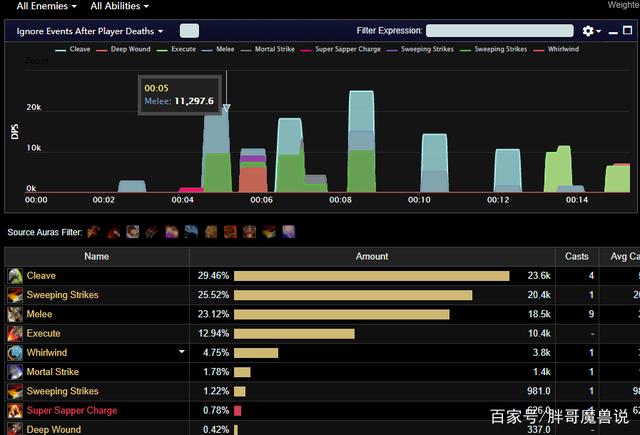
Task: Click the Cleave ability icon in table
Action: 15,276
